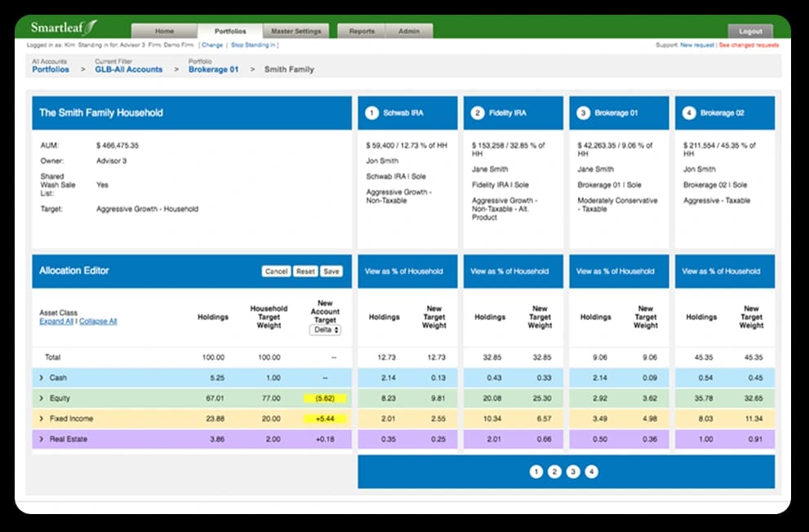Click the Brokerage 02 card title
The height and width of the screenshot is (532, 809).
tap(722, 113)
